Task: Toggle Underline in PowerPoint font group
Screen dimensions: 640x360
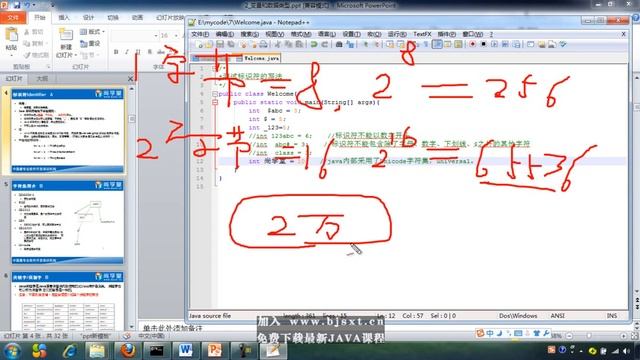Action: pos(138,52)
